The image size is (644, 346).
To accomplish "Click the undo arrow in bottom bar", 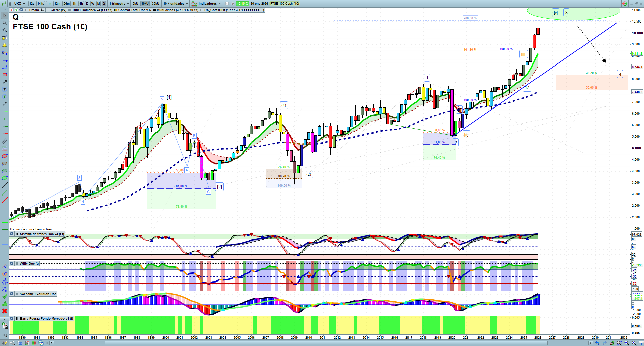I will [x=597, y=343].
